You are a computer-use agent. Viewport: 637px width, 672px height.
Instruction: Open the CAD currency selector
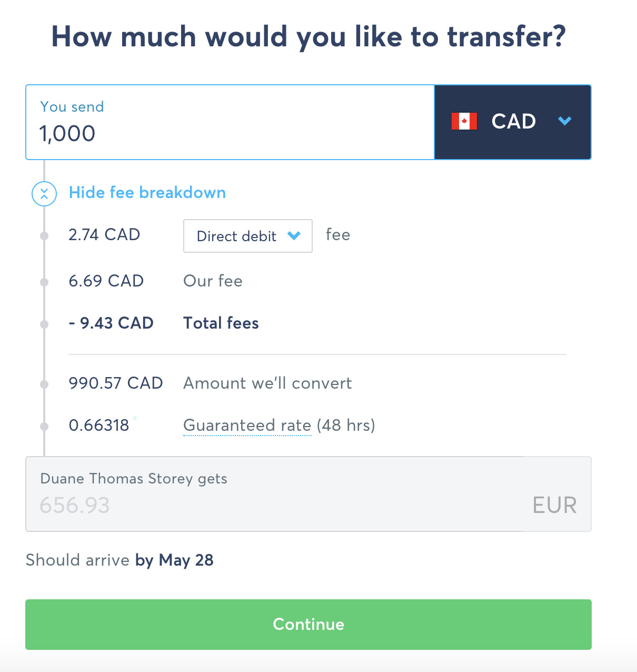pyautogui.click(x=512, y=122)
